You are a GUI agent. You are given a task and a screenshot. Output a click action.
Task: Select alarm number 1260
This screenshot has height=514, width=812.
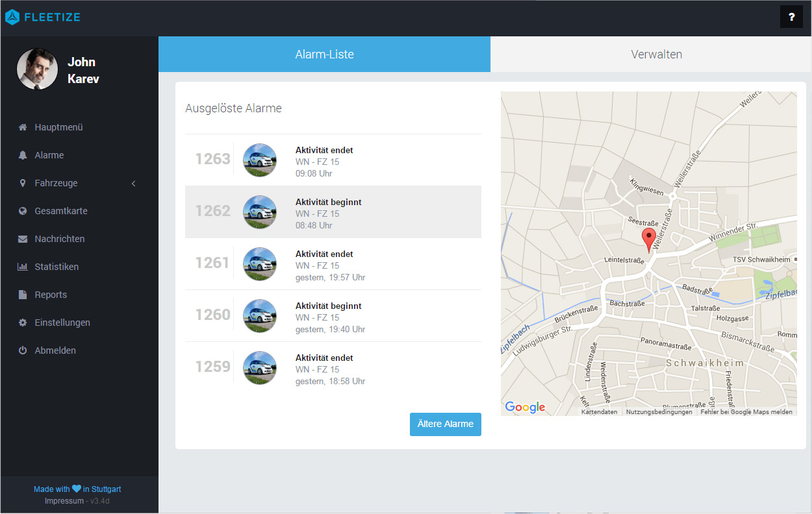coord(213,315)
